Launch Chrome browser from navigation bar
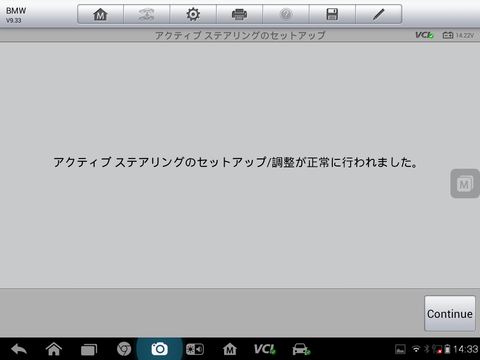 [124, 349]
